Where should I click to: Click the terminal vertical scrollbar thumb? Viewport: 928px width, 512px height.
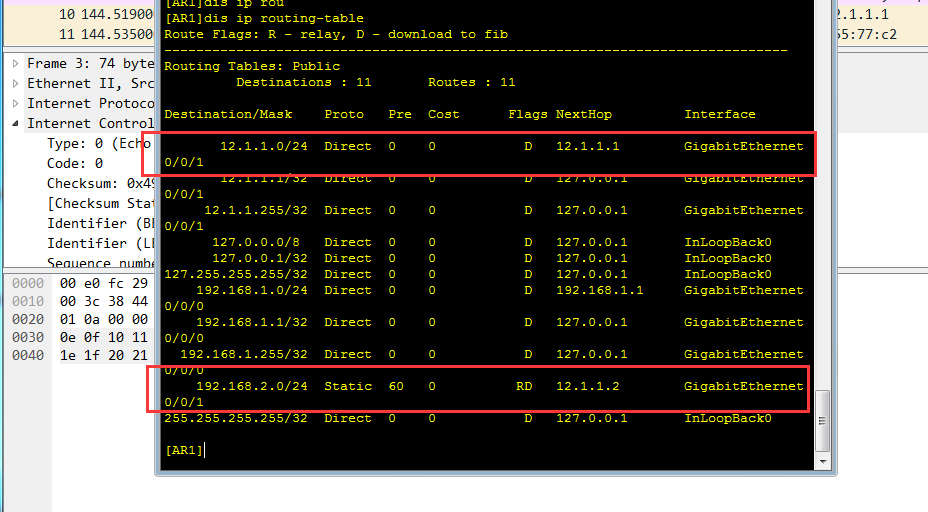click(822, 421)
